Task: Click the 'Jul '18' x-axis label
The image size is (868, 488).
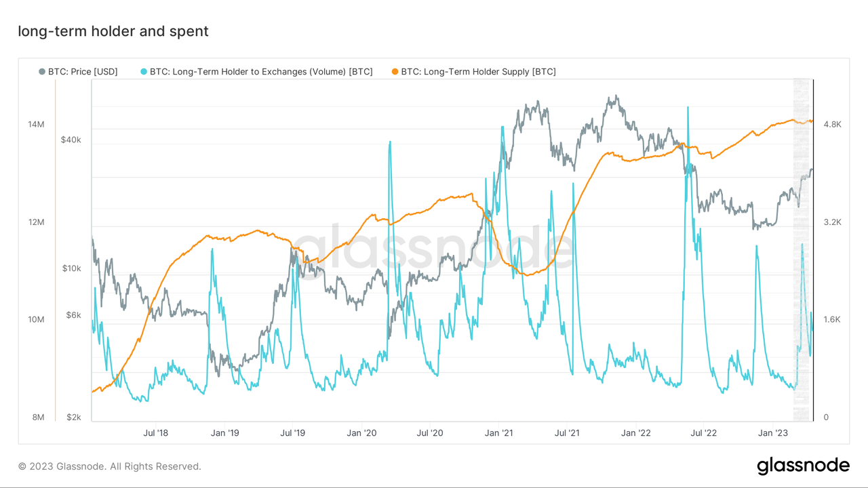Action: point(156,432)
